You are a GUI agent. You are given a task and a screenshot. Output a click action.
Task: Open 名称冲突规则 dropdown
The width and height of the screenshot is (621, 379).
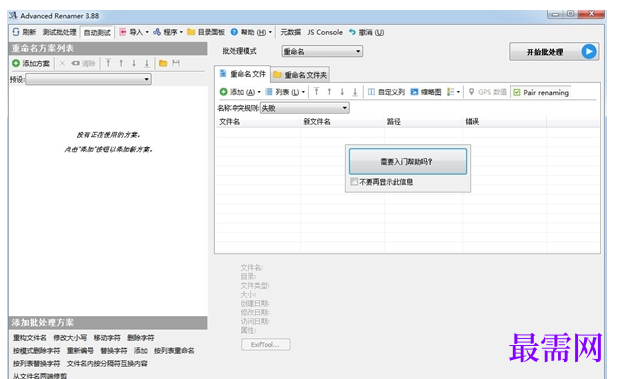tap(305, 108)
